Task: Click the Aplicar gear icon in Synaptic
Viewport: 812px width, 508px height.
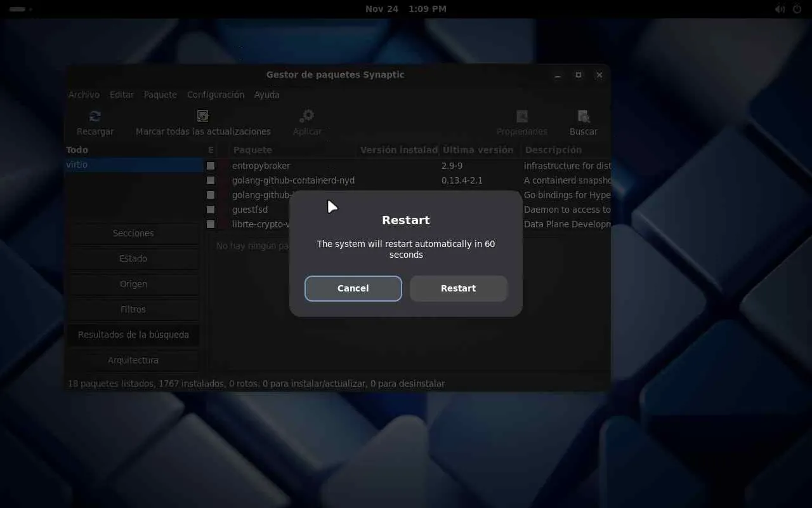Action: point(307,116)
